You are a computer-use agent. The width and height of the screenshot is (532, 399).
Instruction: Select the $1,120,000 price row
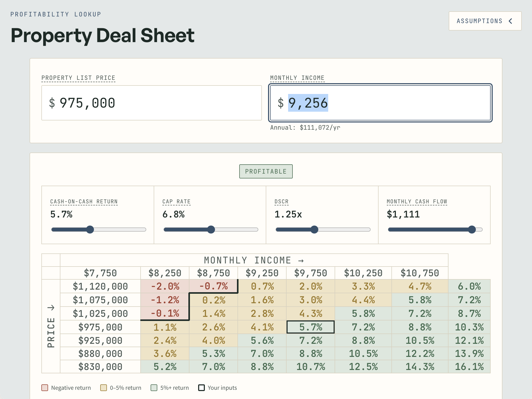100,286
